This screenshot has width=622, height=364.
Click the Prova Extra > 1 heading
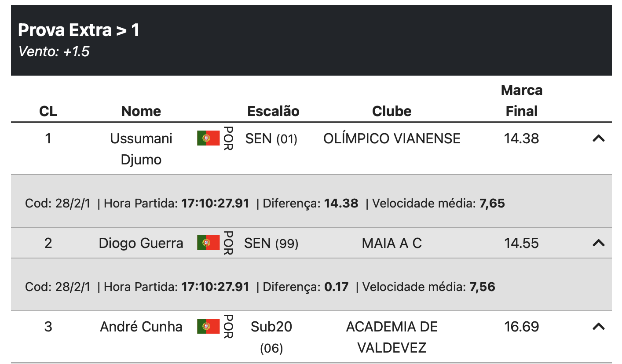[x=79, y=30]
